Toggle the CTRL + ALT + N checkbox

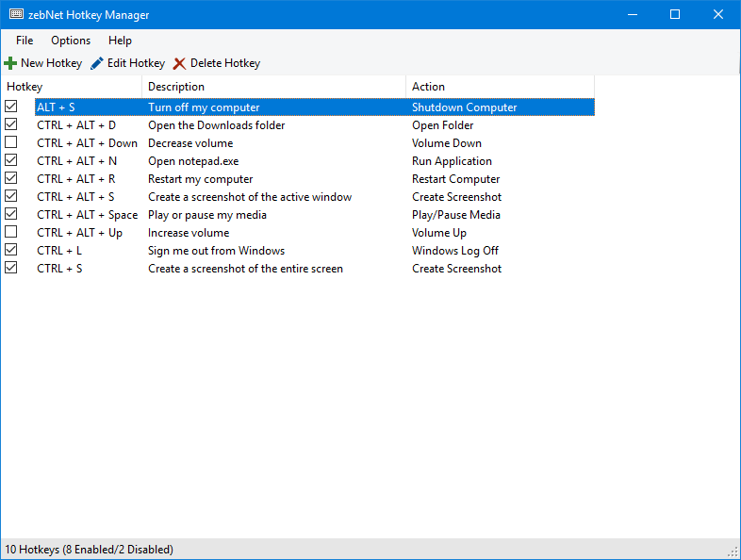click(11, 160)
